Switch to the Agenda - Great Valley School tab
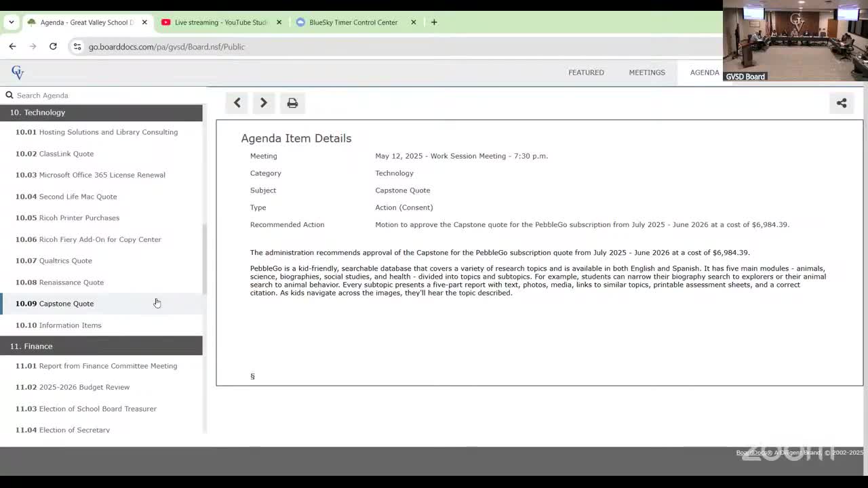 click(x=87, y=22)
